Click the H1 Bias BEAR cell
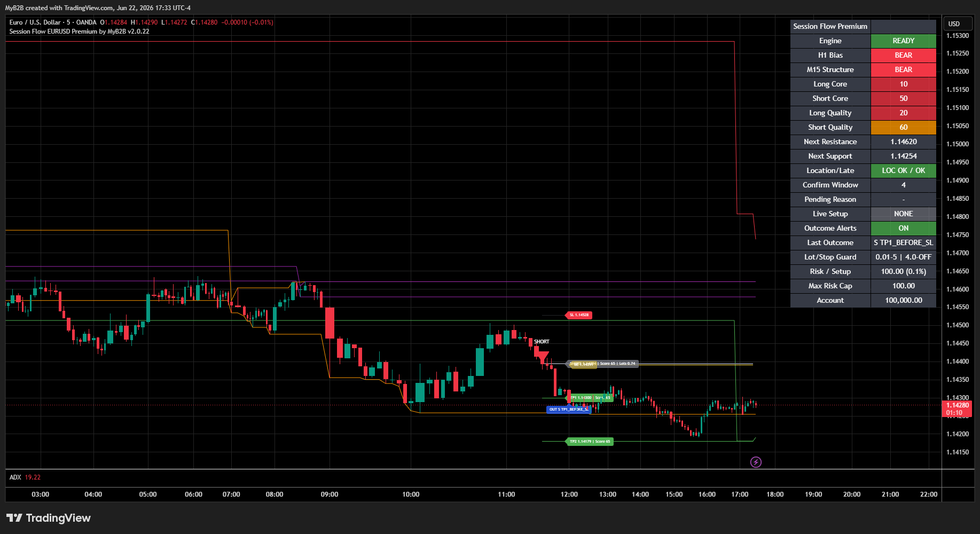 point(903,55)
